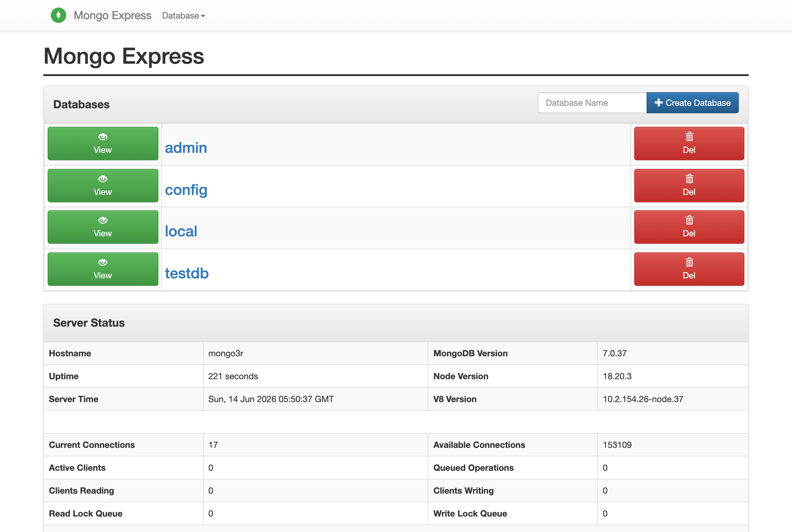Expand the Database dropdown menu
792x532 pixels.
[x=183, y=15]
